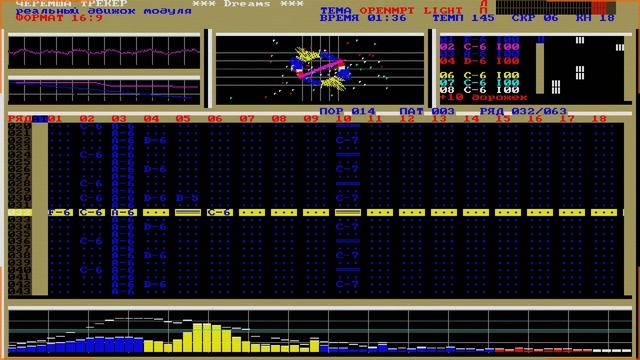640x360 pixels.
Task: Click track 06's C-6 note on row 032
Action: 220,213
